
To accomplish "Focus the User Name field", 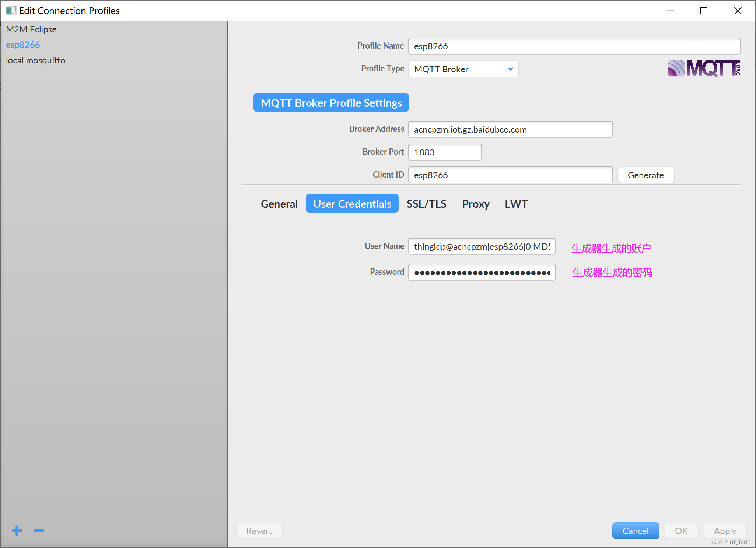I will [x=482, y=246].
